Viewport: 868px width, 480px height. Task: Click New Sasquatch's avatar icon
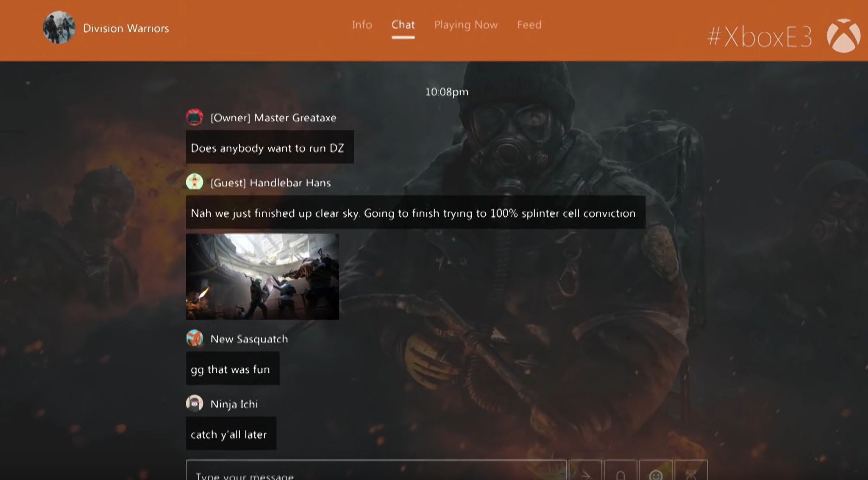[195, 338]
